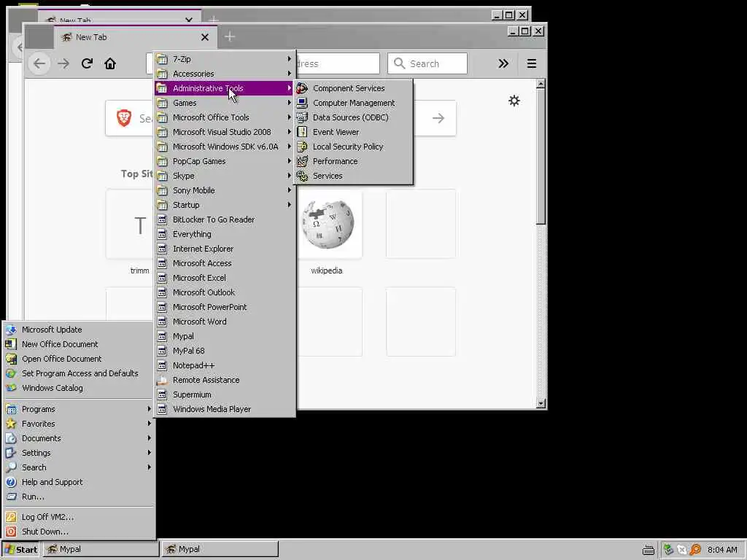The image size is (747, 560).
Task: Expand Microsoft Visual Studio 2008 submenu
Action: tap(225, 132)
